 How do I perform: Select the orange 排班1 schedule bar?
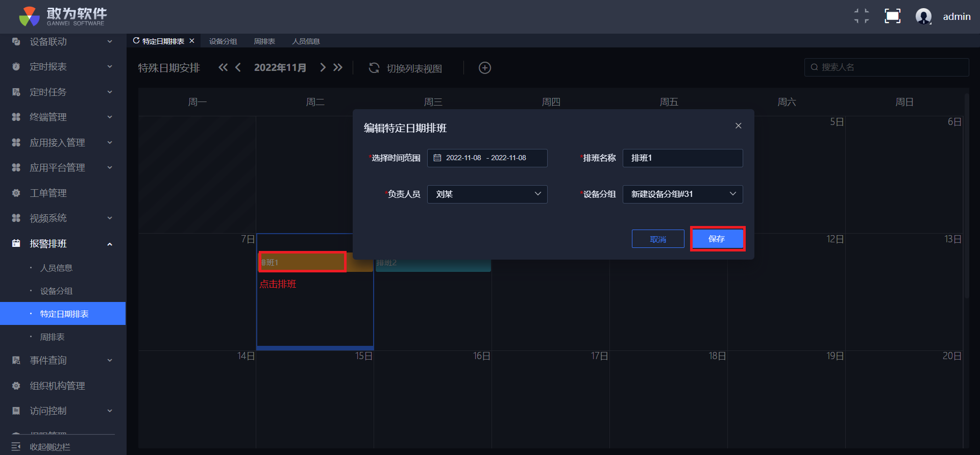(x=303, y=262)
